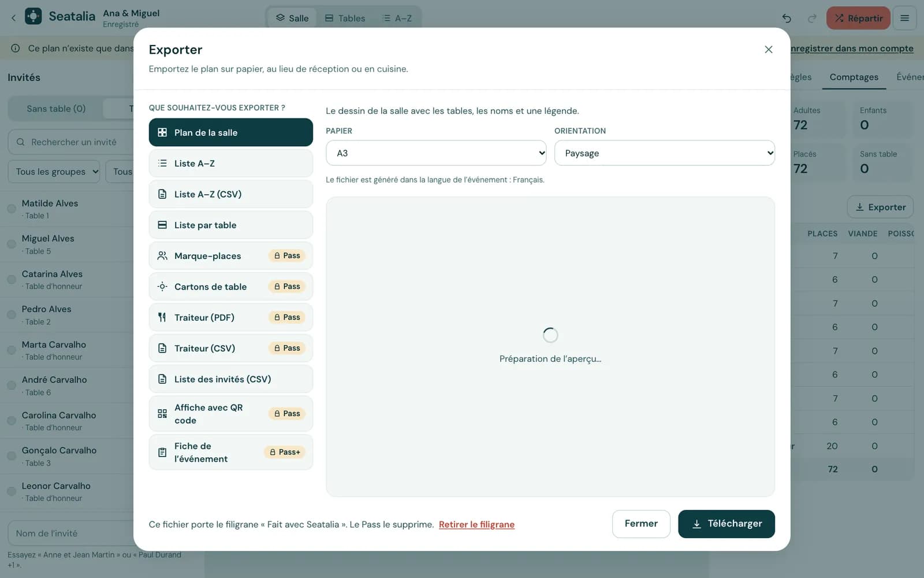
Task: Click the Seatalia logo icon
Action: click(33, 16)
